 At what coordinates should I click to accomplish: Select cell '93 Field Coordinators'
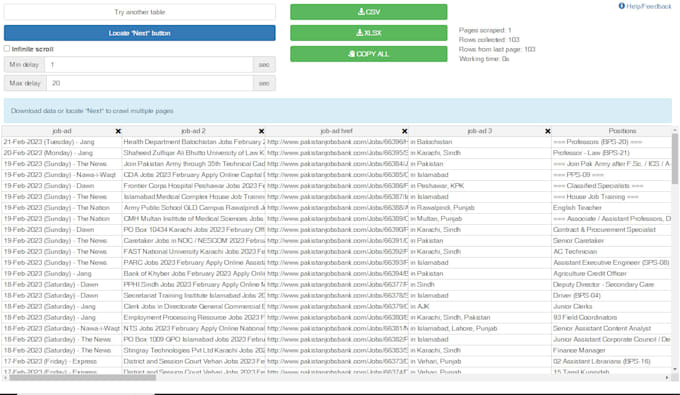(x=611, y=317)
